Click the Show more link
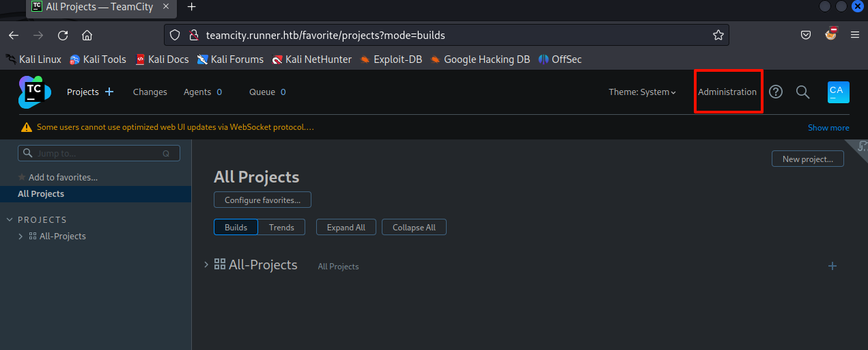 [828, 128]
